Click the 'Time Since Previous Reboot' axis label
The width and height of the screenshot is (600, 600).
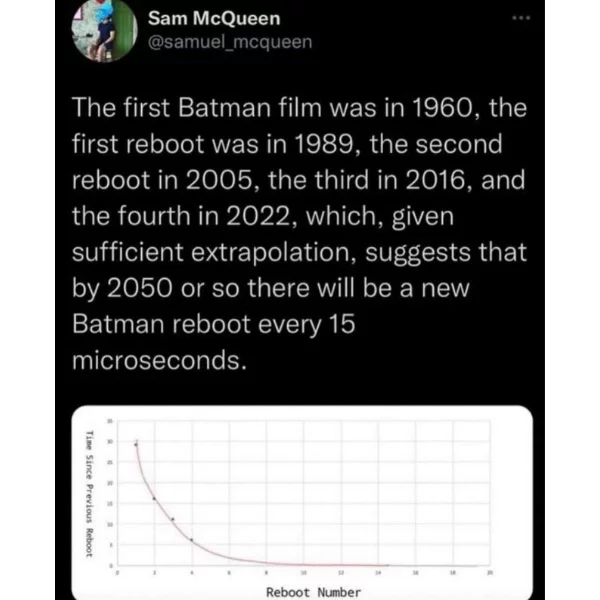click(x=89, y=494)
